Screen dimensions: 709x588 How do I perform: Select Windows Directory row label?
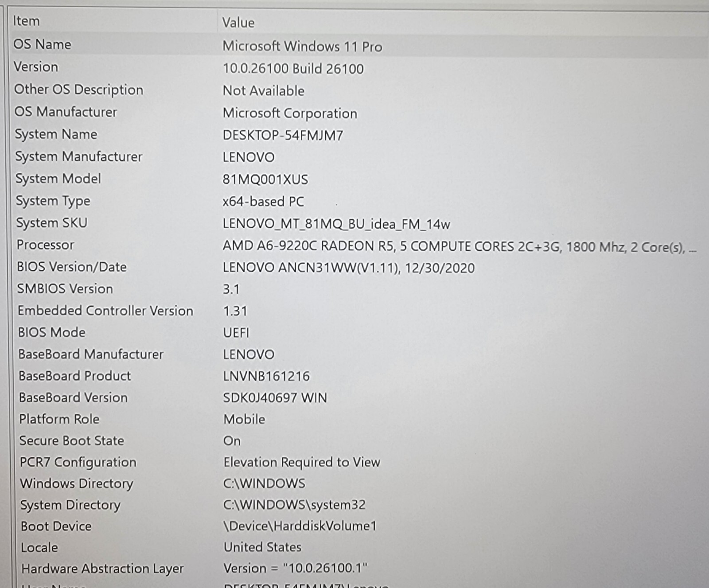(x=77, y=483)
